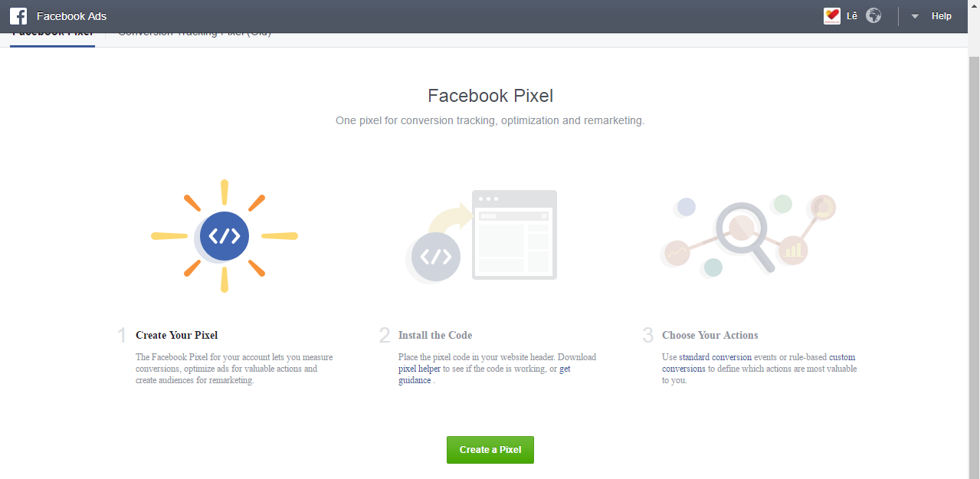Viewport: 980px width, 479px height.
Task: Select the Facebook Pixel tab
Action: point(52,34)
